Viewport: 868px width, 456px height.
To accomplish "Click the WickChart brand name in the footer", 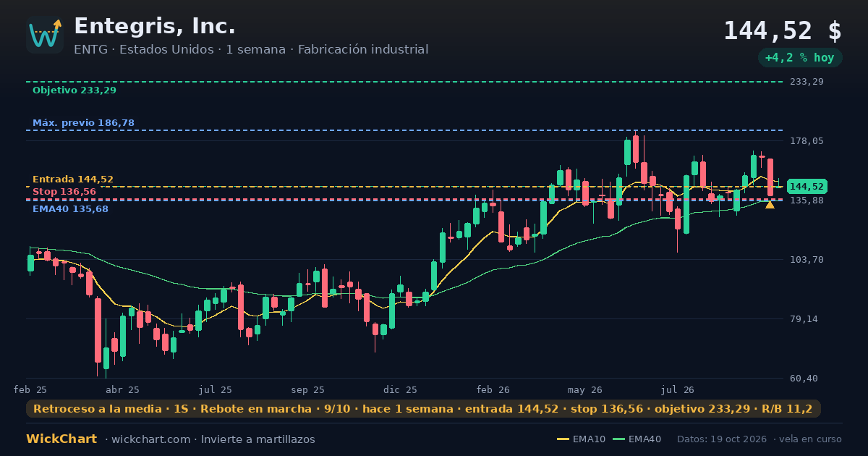I will [x=61, y=439].
